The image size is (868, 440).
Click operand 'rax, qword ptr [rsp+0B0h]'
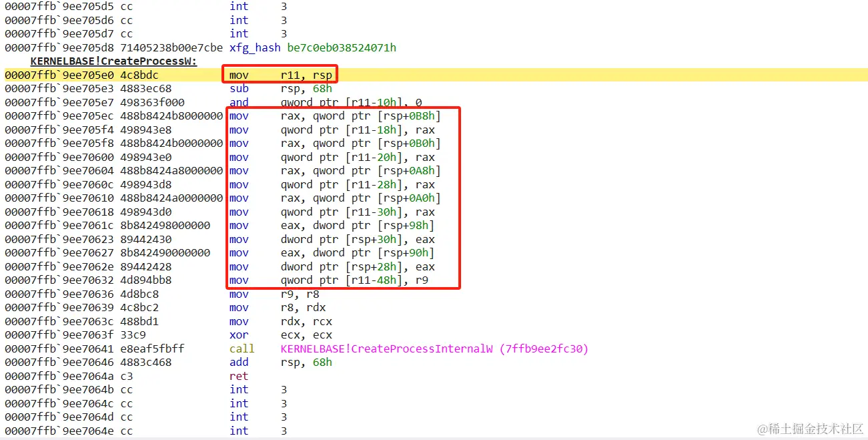(361, 144)
